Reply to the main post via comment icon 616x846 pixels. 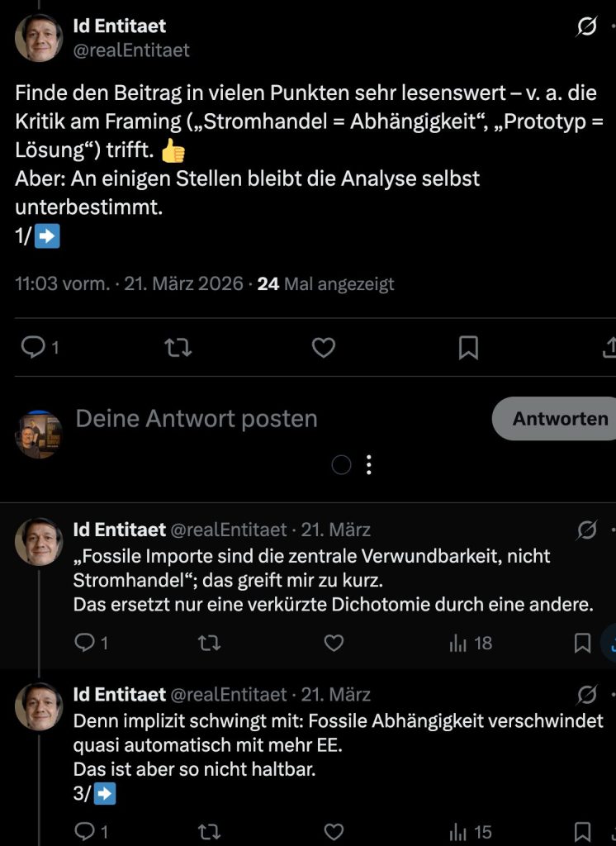click(x=34, y=348)
